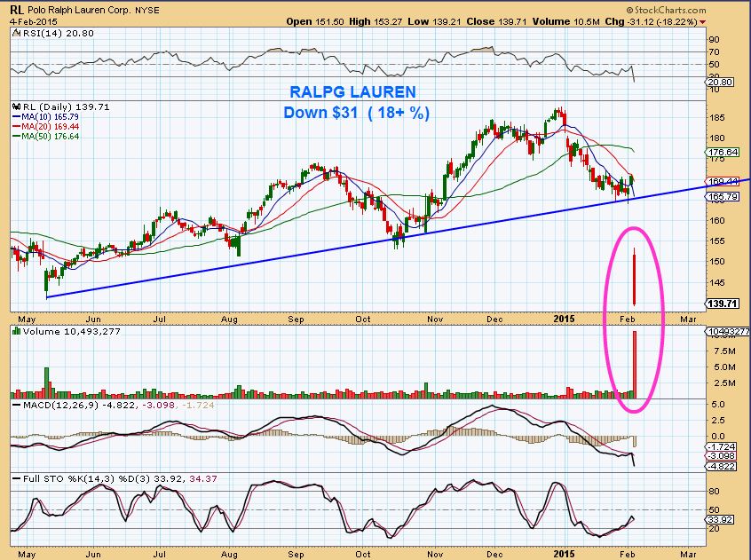The width and height of the screenshot is (751, 560).
Task: Click the Volume bars legend icon
Action: point(16,331)
